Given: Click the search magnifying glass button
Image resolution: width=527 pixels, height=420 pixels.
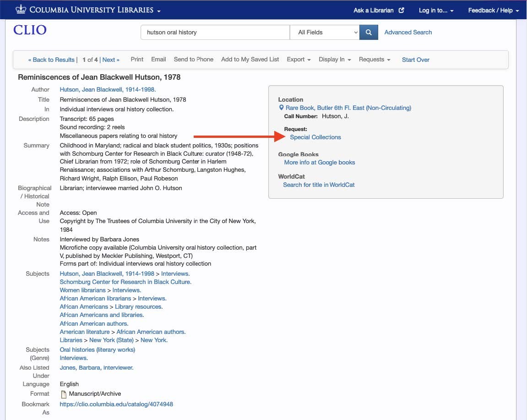Looking at the screenshot, I should tap(369, 32).
